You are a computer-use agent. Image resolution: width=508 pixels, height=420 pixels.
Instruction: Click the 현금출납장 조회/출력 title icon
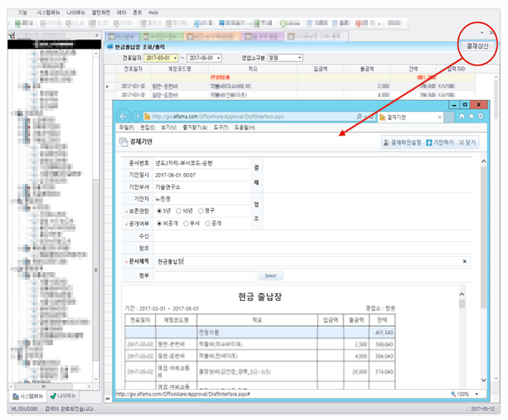coord(109,47)
